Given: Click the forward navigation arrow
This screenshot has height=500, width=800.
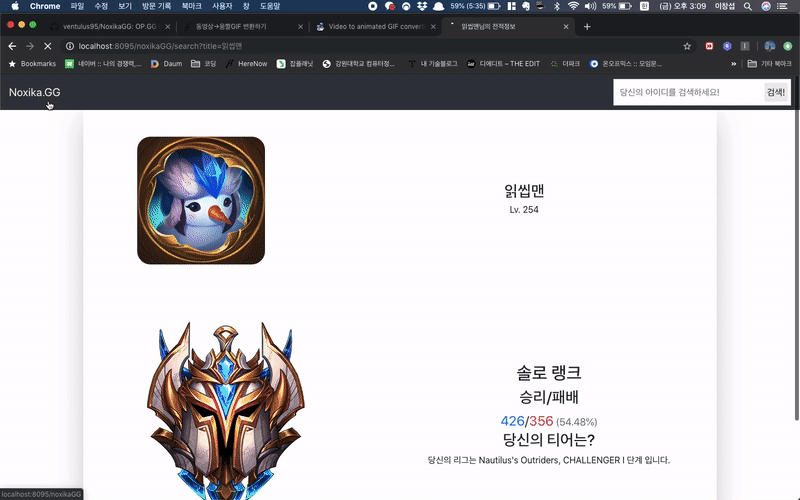Looking at the screenshot, I should coord(30,46).
